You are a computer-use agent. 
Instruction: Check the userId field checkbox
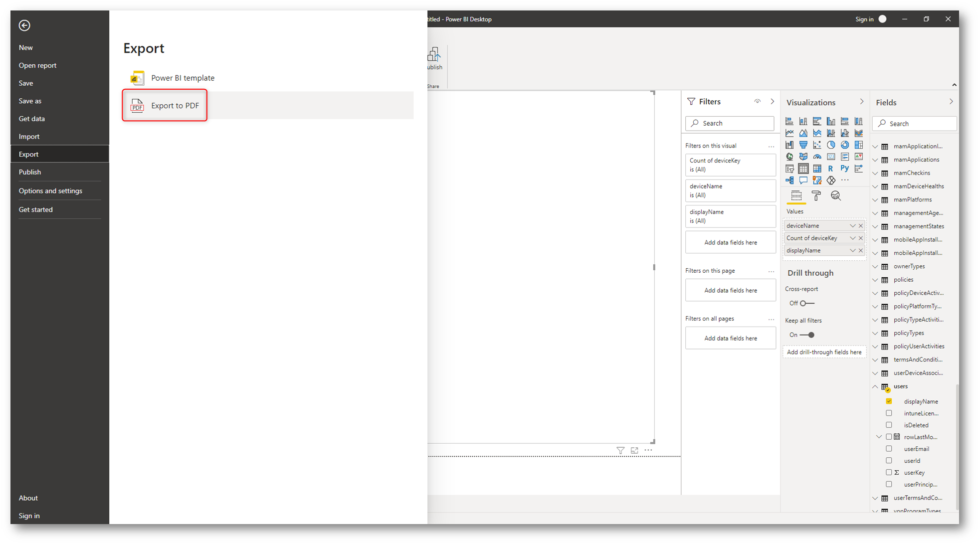[x=889, y=461]
